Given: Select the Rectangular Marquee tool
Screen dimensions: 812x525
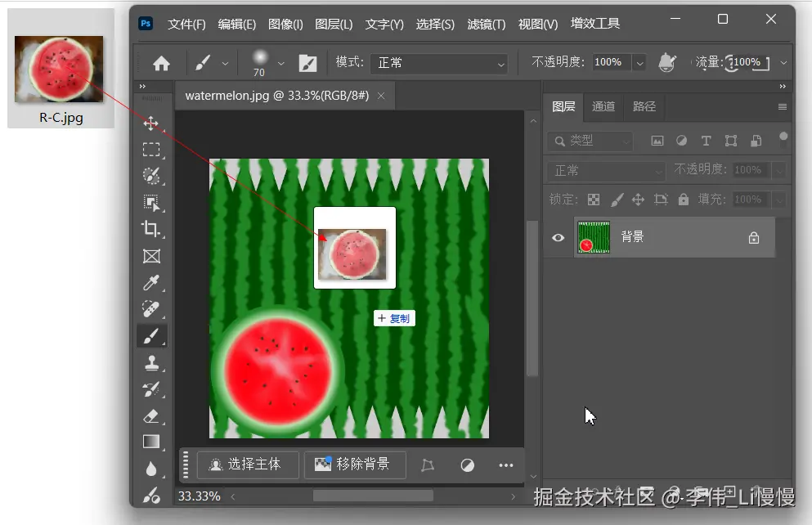Looking at the screenshot, I should point(151,150).
